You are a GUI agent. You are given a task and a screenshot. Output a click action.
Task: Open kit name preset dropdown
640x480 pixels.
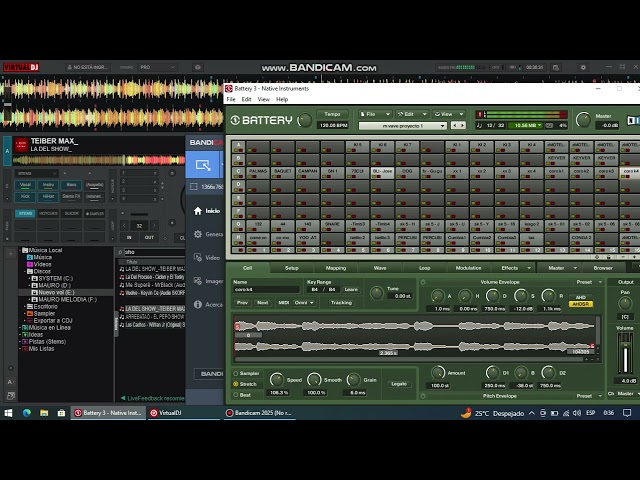click(x=402, y=126)
